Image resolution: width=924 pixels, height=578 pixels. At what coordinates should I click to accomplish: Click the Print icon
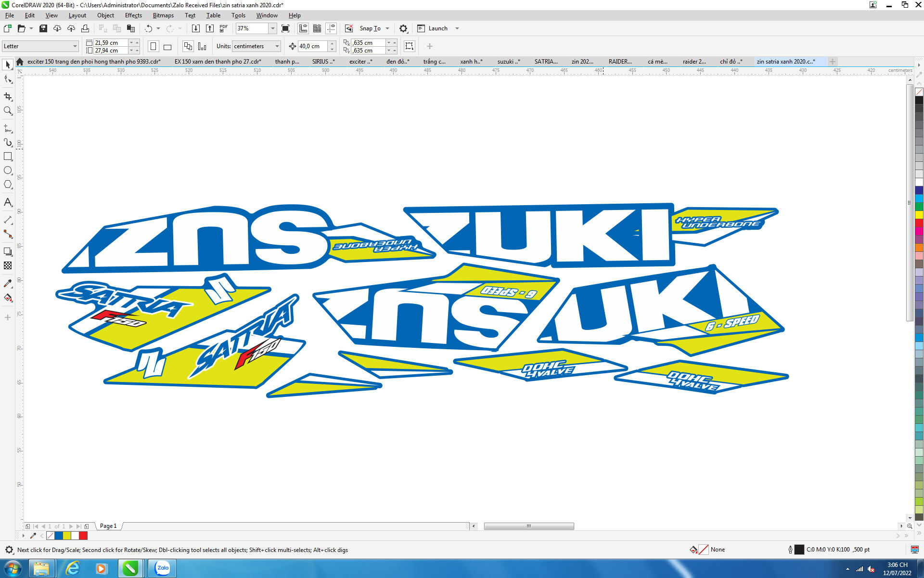85,28
